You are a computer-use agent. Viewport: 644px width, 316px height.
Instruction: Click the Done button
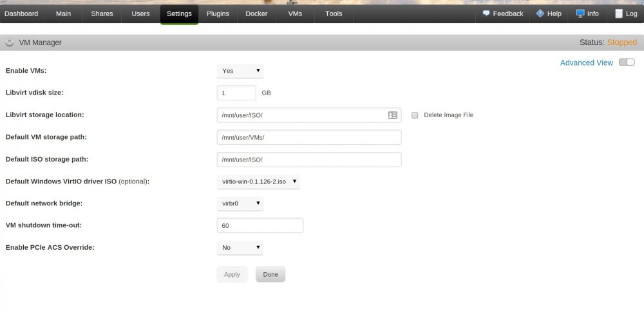pyautogui.click(x=270, y=275)
